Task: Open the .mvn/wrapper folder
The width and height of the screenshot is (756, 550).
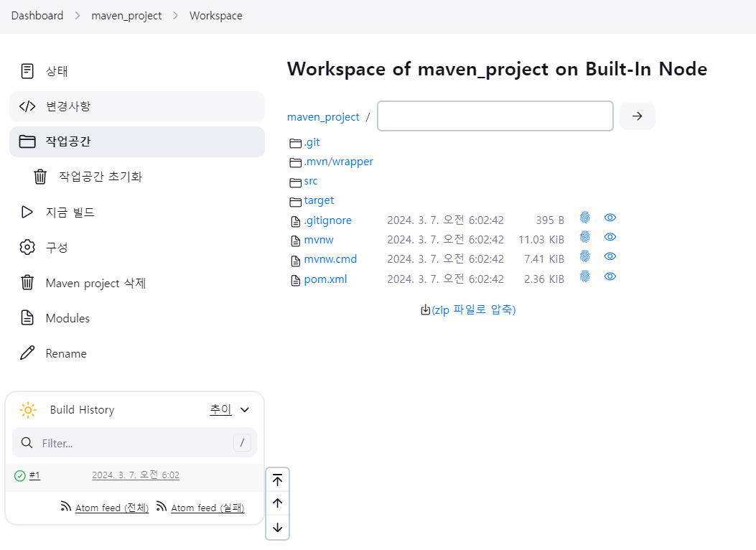Action: [x=338, y=162]
